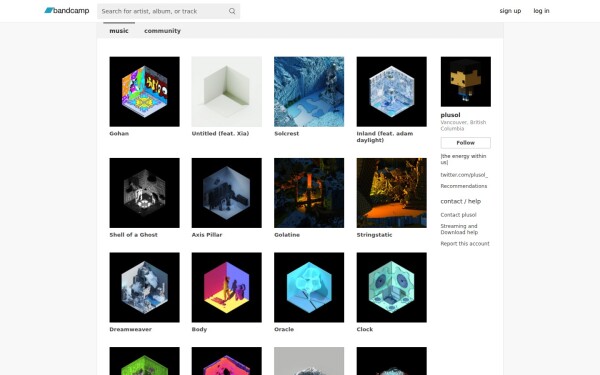
Task: Open the twitter.com/plusol_ link
Action: (464, 175)
